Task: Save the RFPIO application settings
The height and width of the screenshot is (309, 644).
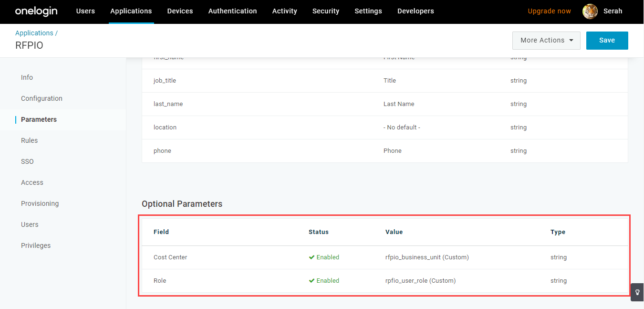Action: coord(607,41)
